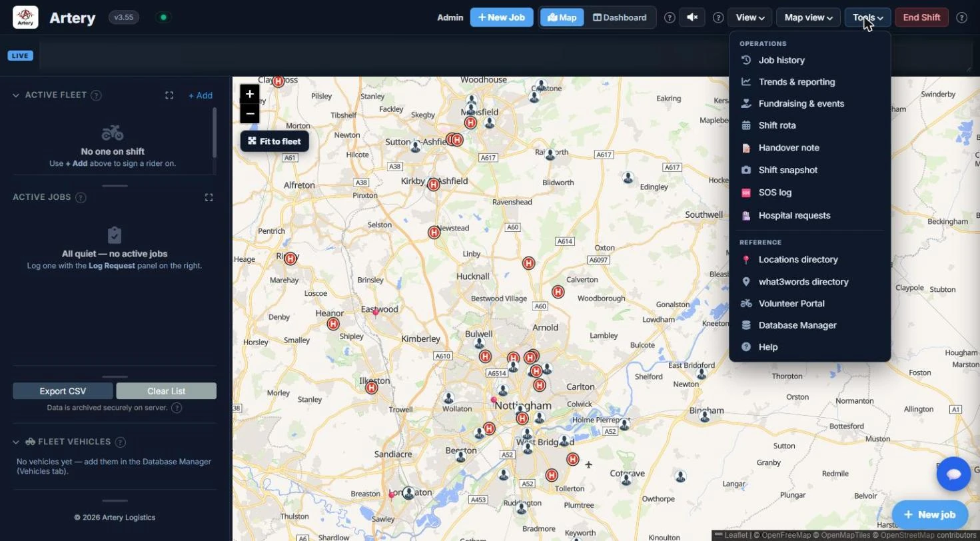Switch to Dashboard view toggle
The height and width of the screenshot is (541, 980).
620,17
